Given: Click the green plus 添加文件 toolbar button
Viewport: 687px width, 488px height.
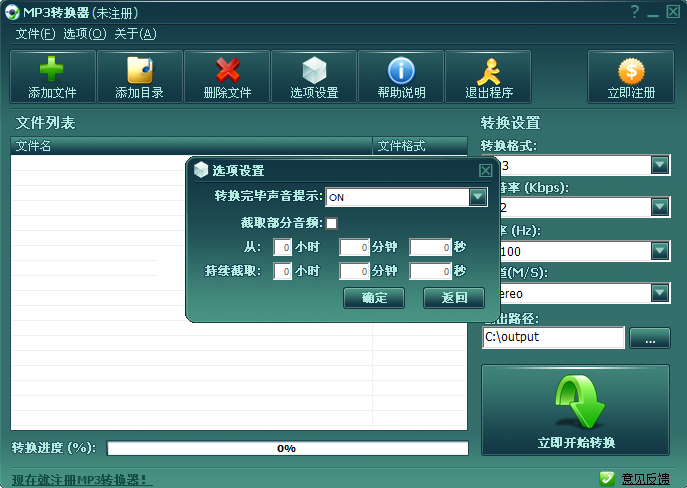Looking at the screenshot, I should (53, 77).
